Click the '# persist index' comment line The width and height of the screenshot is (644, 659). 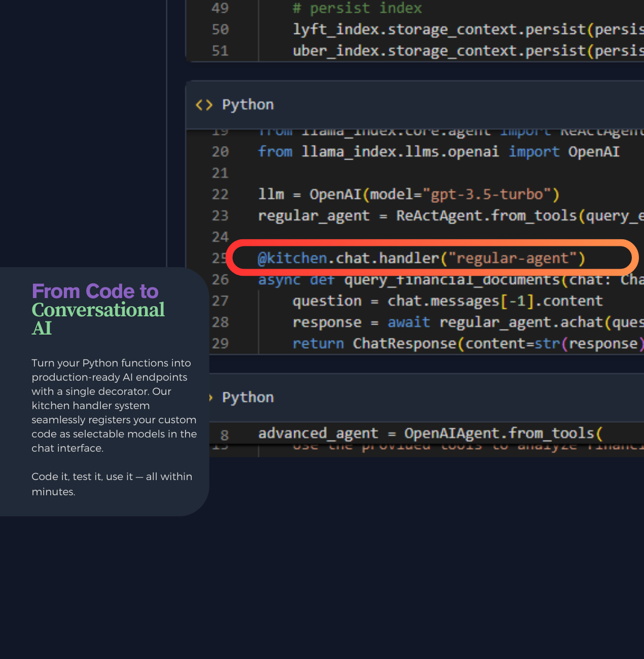point(357,8)
